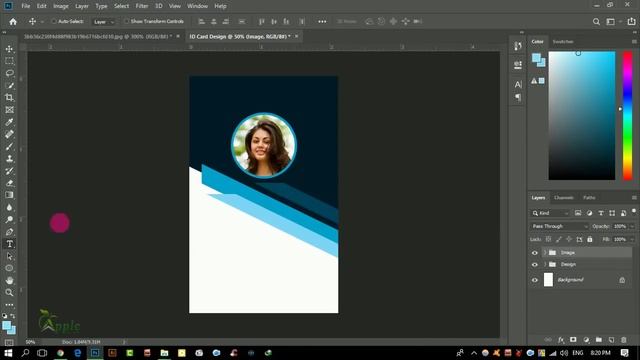
Task: Expand the Image group
Action: coord(544,253)
